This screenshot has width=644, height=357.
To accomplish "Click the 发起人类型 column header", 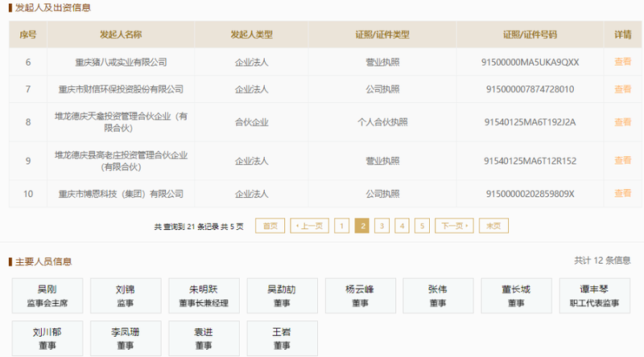I will pyautogui.click(x=251, y=35).
